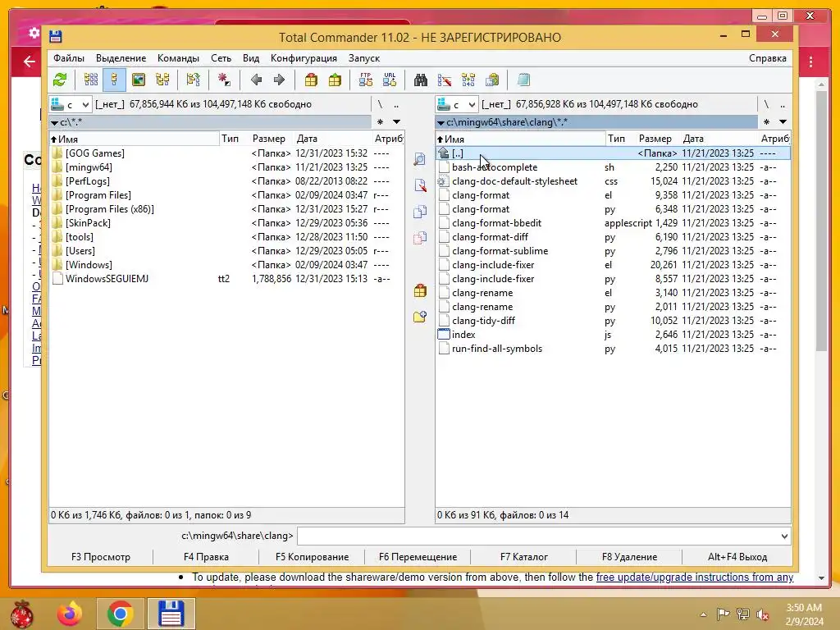This screenshot has width=840, height=630.
Task: Sort the left panel by the Дата column
Action: [307, 139]
